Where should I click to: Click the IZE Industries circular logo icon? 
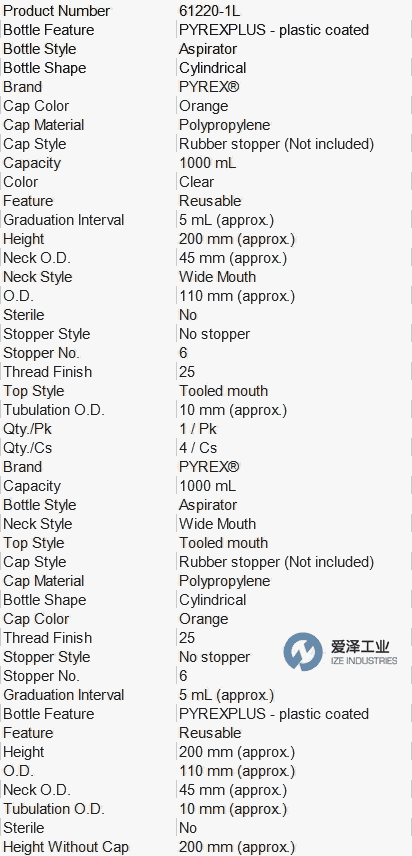pyautogui.click(x=303, y=652)
